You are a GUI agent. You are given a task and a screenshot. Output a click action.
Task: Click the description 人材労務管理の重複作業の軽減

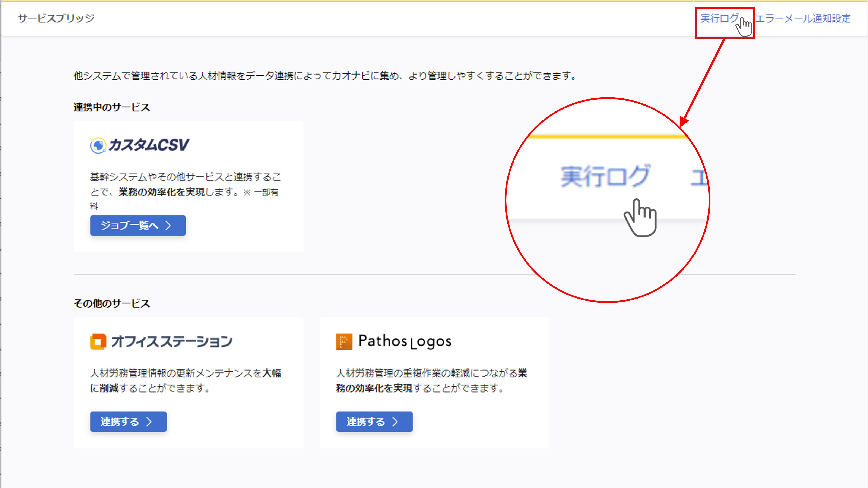pyautogui.click(x=432, y=381)
